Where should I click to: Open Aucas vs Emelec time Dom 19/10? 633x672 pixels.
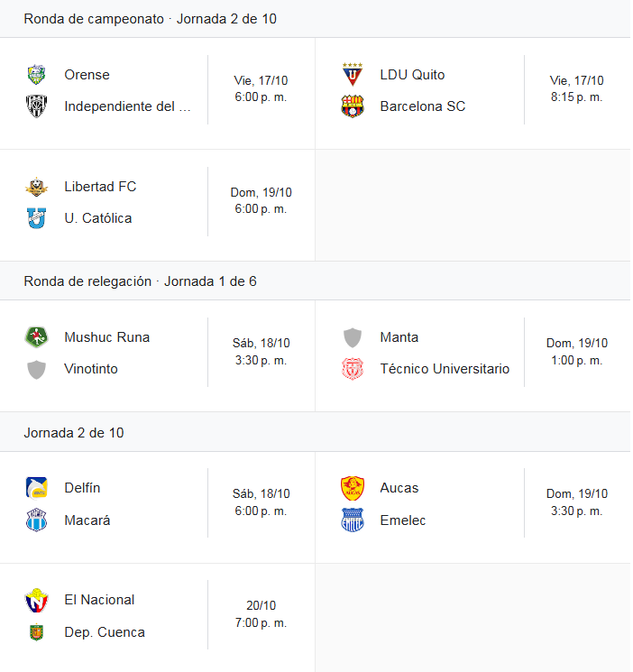(x=577, y=502)
